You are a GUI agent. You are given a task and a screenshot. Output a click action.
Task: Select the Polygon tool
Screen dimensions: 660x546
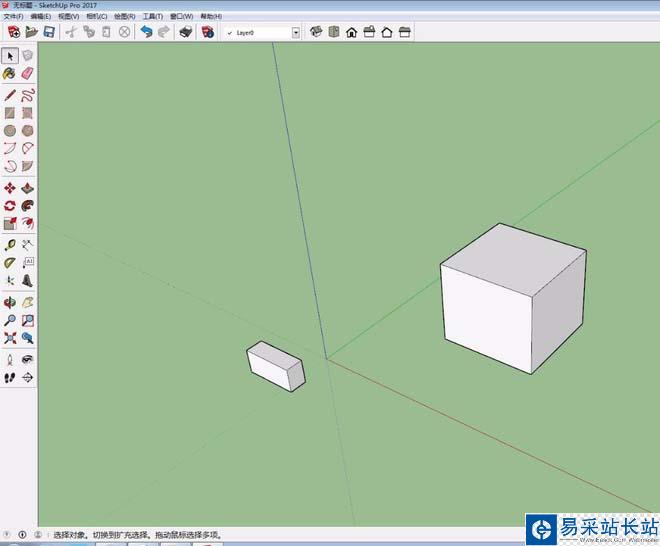tap(27, 131)
